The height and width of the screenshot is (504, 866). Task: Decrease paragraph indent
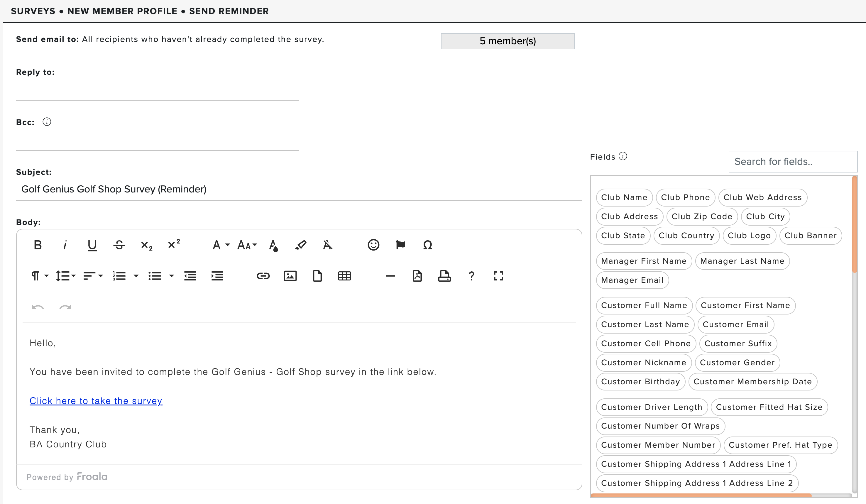coord(190,276)
